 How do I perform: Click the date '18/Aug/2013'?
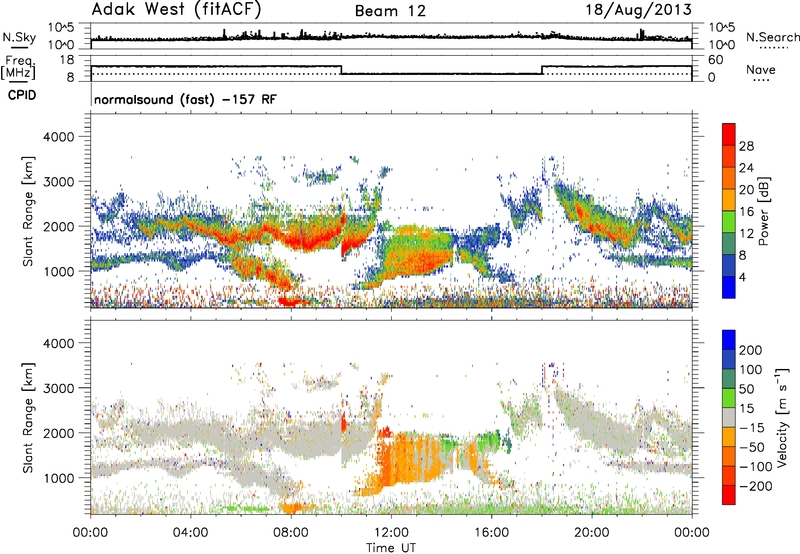coord(638,10)
